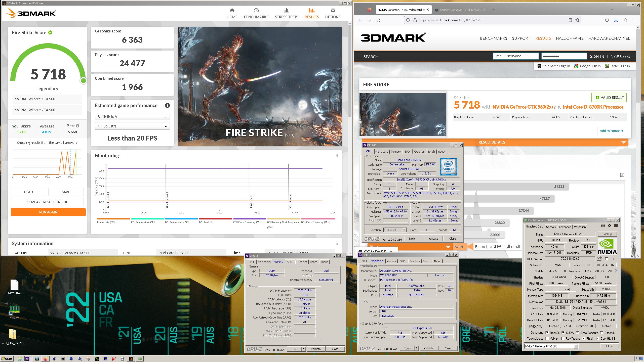
Task: Click the SAVE result button
Action: pyautogui.click(x=66, y=192)
